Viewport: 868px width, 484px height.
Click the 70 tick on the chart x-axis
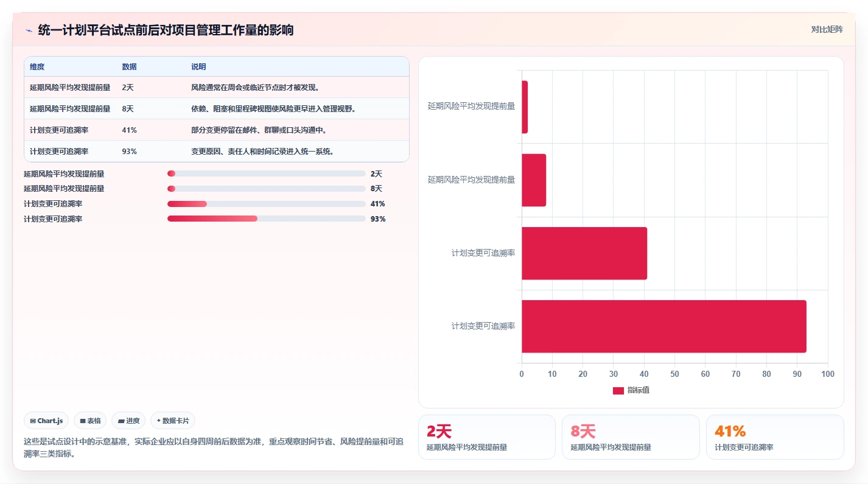coord(736,374)
